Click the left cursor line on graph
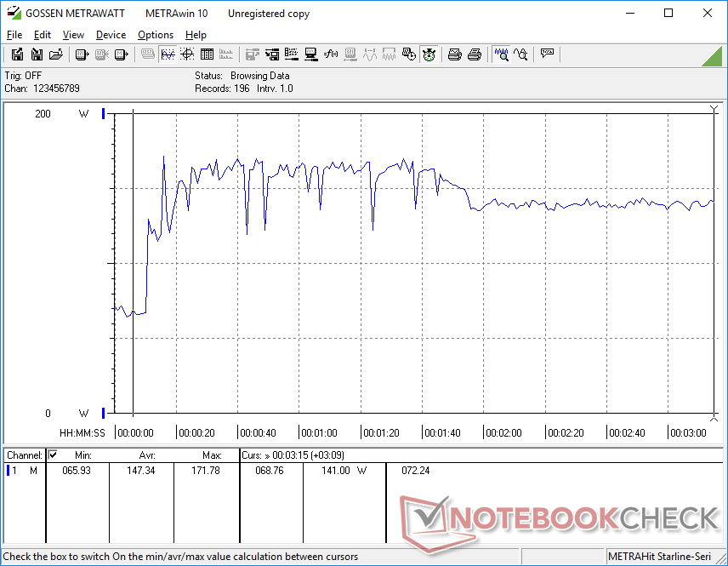728x566 pixels. pyautogui.click(x=134, y=262)
